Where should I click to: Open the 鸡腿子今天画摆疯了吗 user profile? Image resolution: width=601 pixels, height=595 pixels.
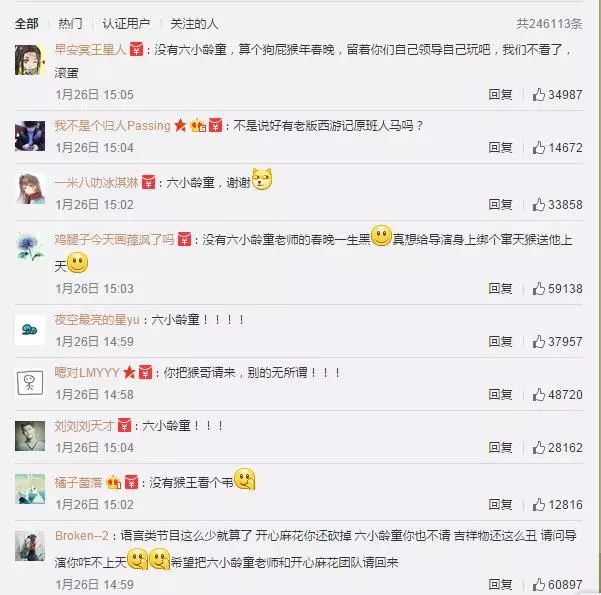114,240
